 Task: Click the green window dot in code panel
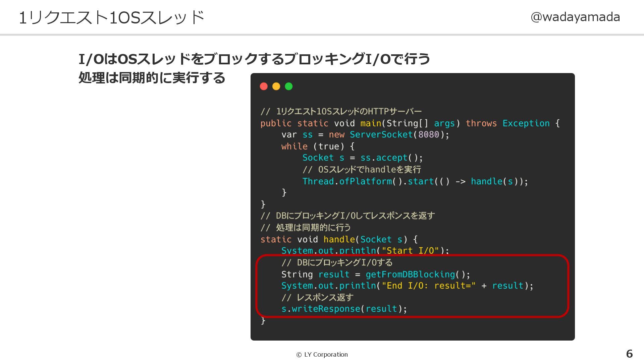tap(288, 86)
